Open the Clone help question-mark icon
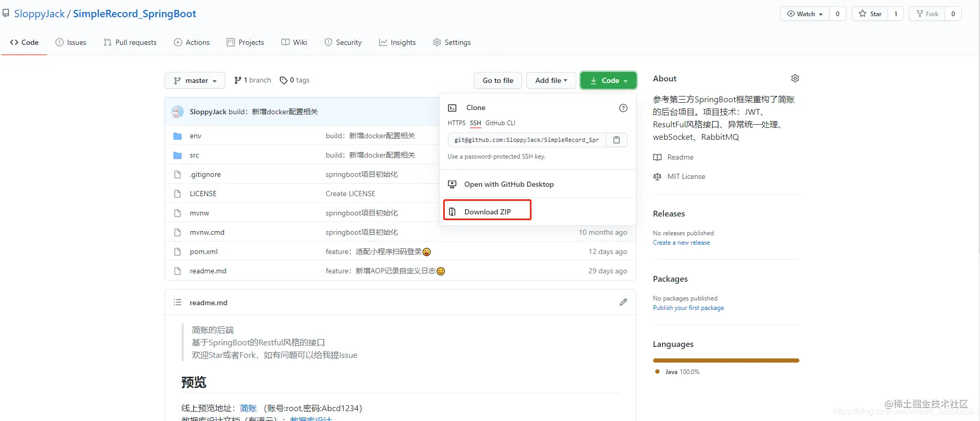980x421 pixels. (623, 108)
